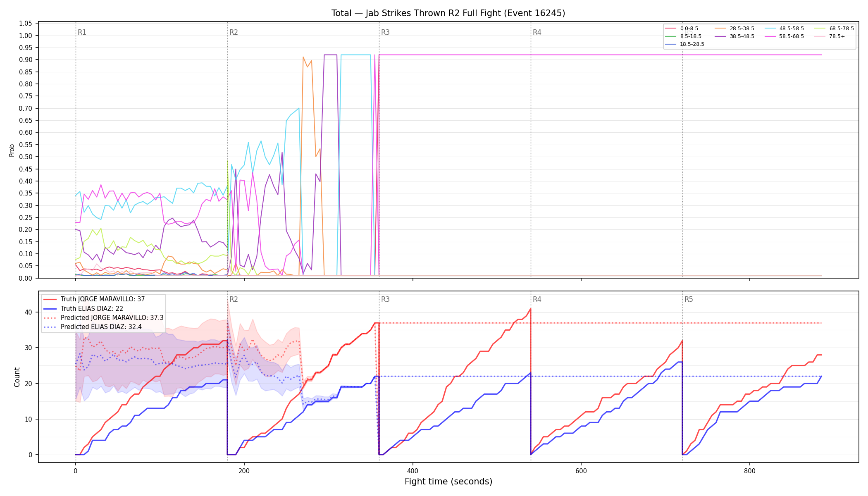Viewport: 868px width, 496px height.
Task: Click the 400 tick on the fight time axis
Action: click(413, 471)
